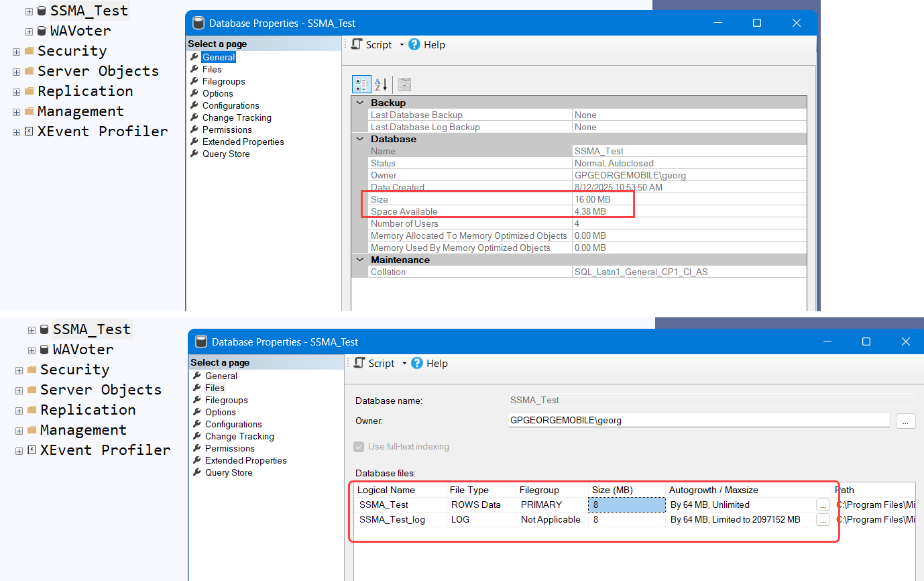Viewport: 924px width, 581px height.
Task: Toggle the Use full-text indexing checkbox
Action: point(359,447)
